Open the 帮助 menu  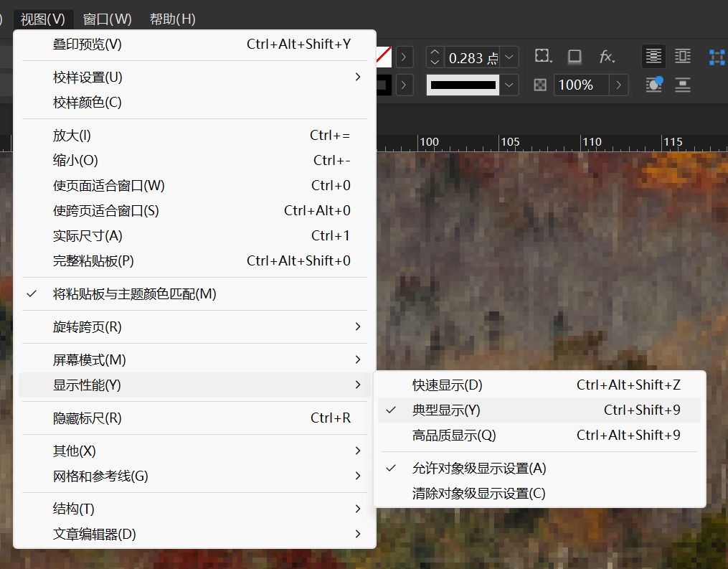(x=172, y=19)
